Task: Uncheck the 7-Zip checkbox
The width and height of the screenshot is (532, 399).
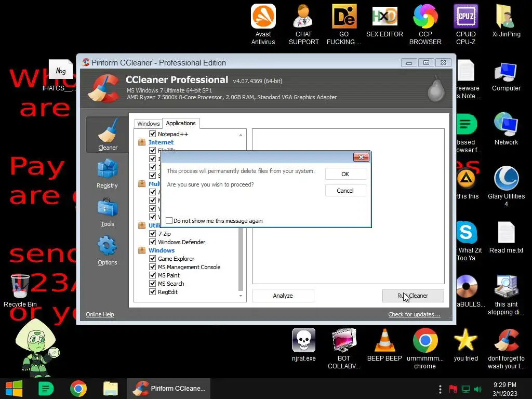Action: tap(152, 233)
